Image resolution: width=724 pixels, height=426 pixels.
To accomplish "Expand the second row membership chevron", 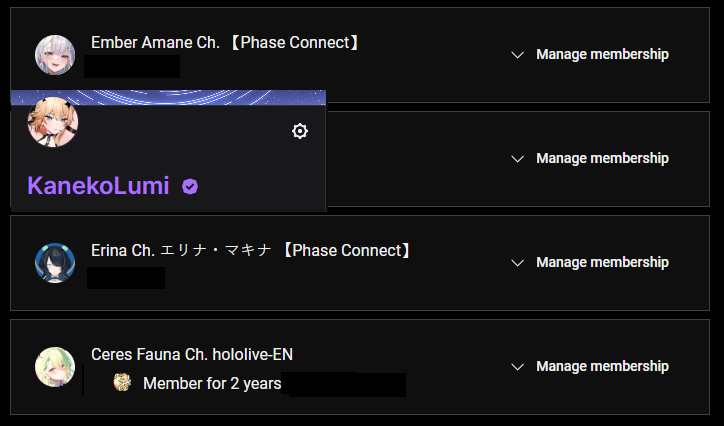I will click(518, 159).
